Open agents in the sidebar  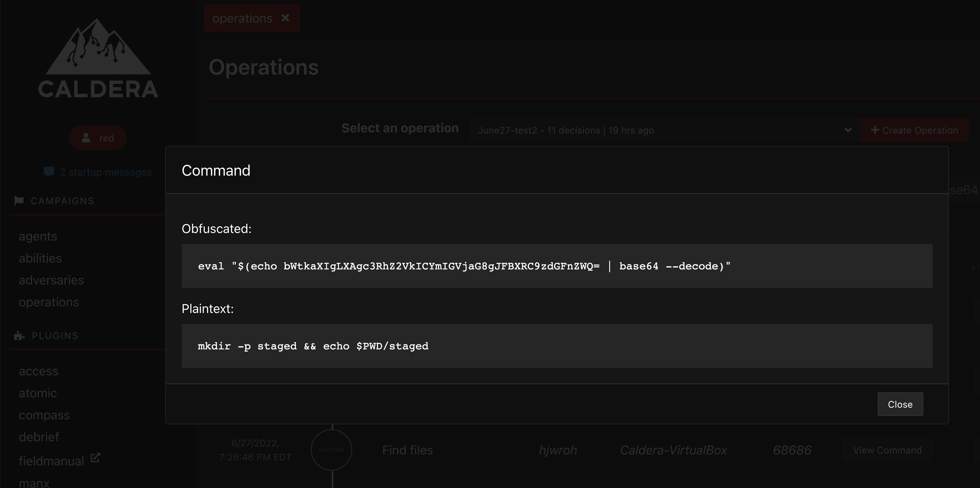(x=38, y=236)
